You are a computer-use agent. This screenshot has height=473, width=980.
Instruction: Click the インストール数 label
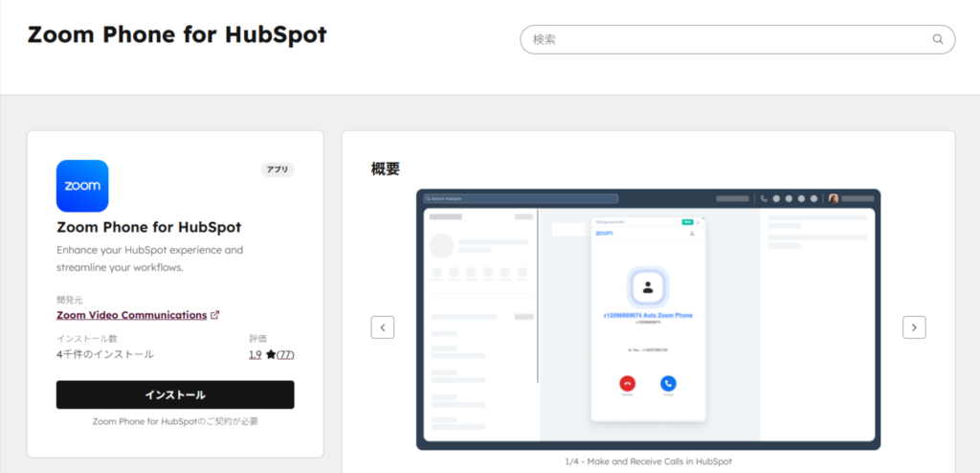[x=87, y=339]
